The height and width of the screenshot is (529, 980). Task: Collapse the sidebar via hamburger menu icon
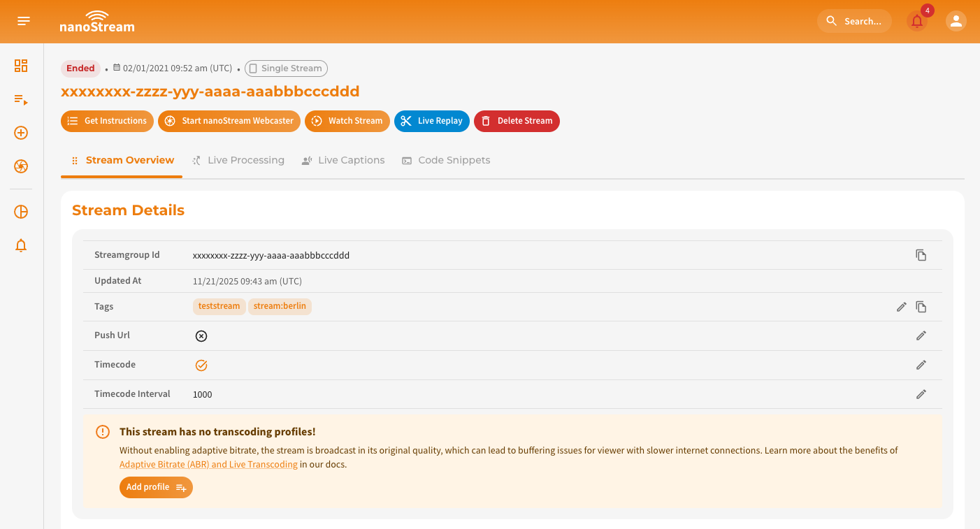pyautogui.click(x=23, y=20)
